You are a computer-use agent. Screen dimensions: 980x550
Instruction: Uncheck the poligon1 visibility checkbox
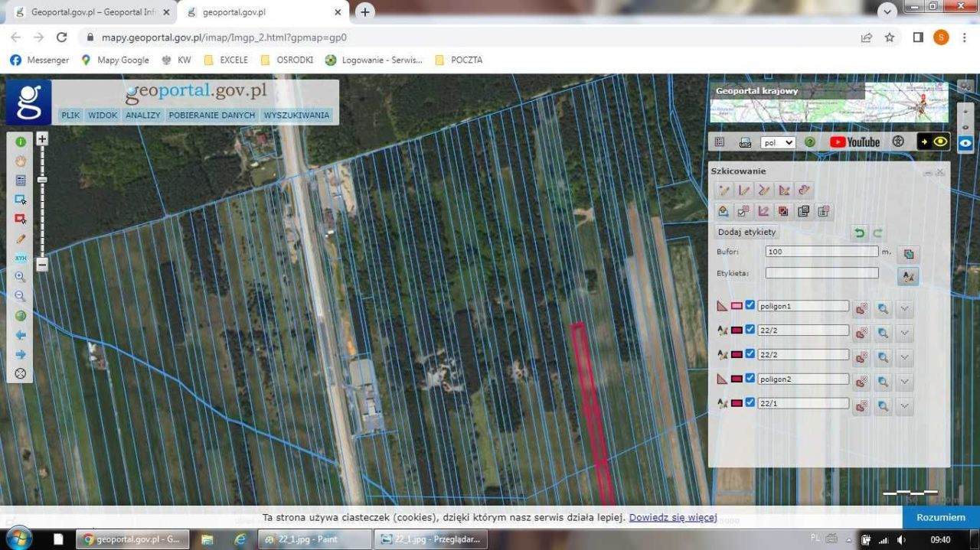click(x=750, y=305)
